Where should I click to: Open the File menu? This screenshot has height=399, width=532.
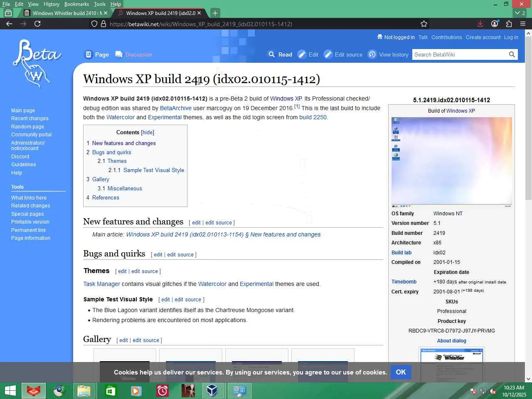point(6,4)
